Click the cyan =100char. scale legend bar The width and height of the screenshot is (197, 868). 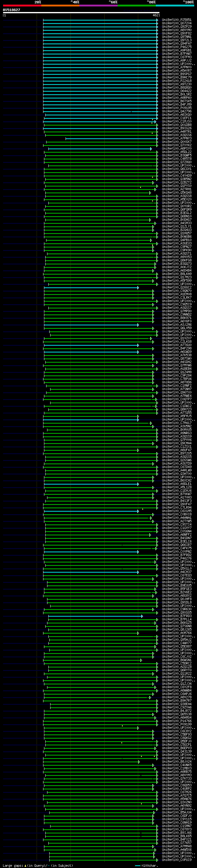pos(137,866)
